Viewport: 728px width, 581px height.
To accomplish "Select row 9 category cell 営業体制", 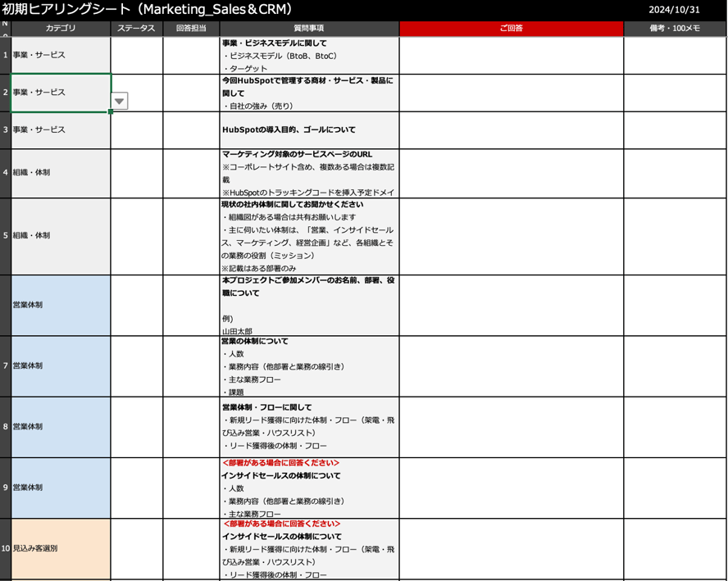I will 61,488.
